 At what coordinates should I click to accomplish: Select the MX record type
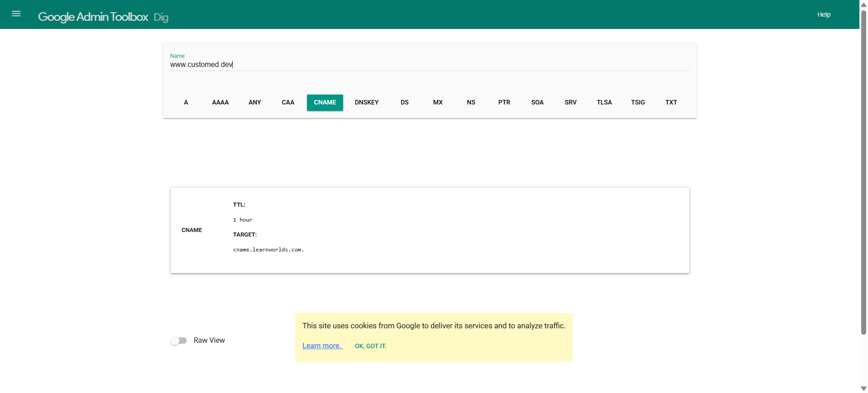(438, 103)
